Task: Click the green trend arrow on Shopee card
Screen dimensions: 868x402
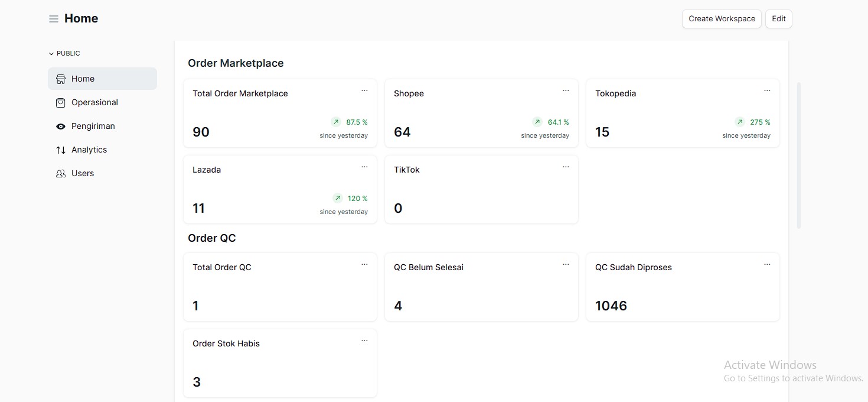Action: pos(537,122)
